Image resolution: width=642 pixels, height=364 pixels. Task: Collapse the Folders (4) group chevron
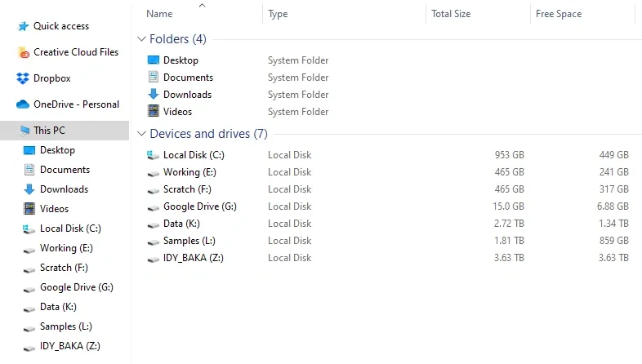tap(141, 39)
